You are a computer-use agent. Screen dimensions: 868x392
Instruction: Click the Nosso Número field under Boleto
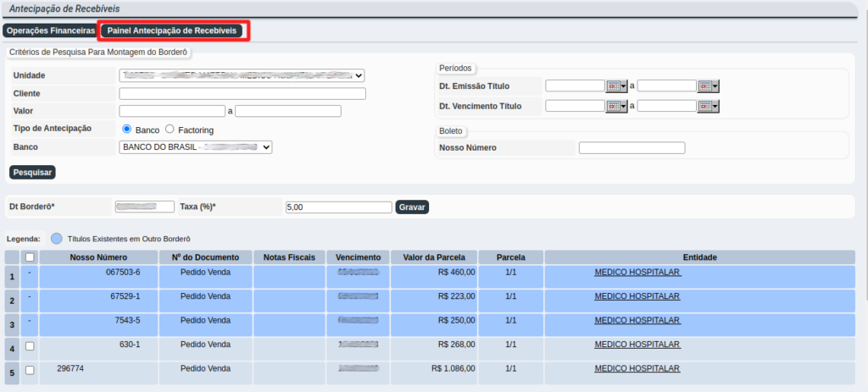pyautogui.click(x=632, y=148)
